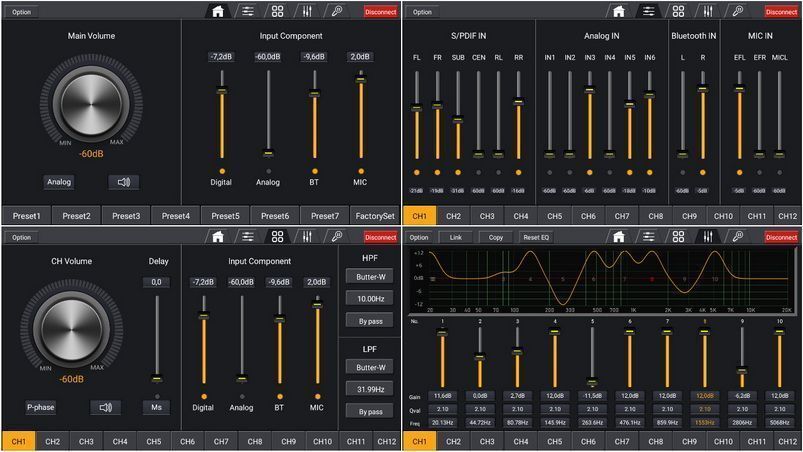Click the Copy button in the equalizer toolbar
803x452 pixels.
[x=494, y=237]
